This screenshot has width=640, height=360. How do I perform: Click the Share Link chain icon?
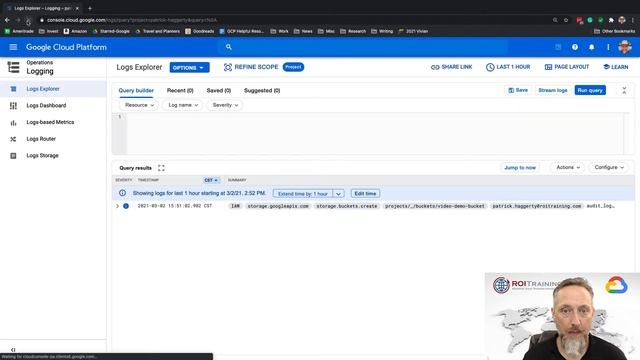435,67
